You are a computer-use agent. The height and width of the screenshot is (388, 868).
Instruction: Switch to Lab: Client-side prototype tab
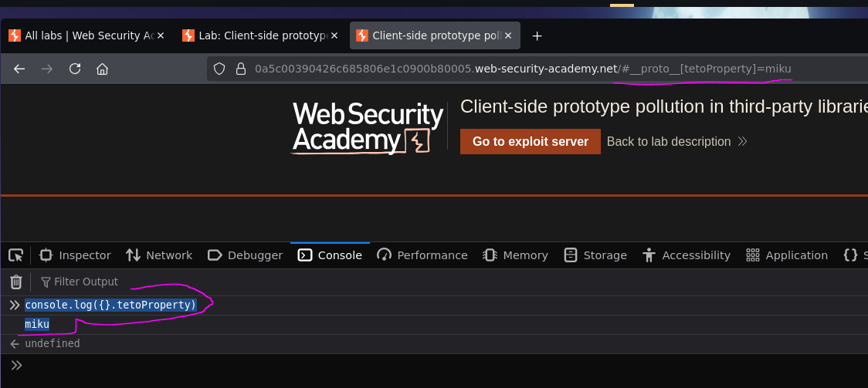[260, 36]
